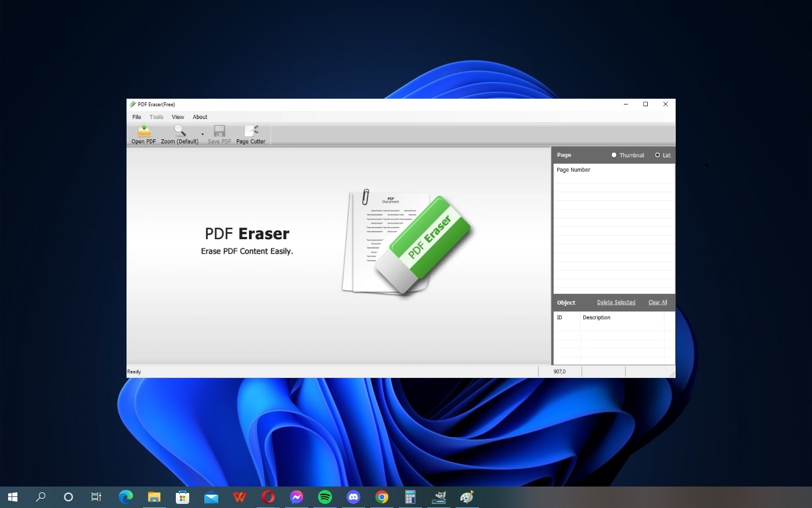Click the ID column header
The width and height of the screenshot is (812, 508).
click(560, 318)
